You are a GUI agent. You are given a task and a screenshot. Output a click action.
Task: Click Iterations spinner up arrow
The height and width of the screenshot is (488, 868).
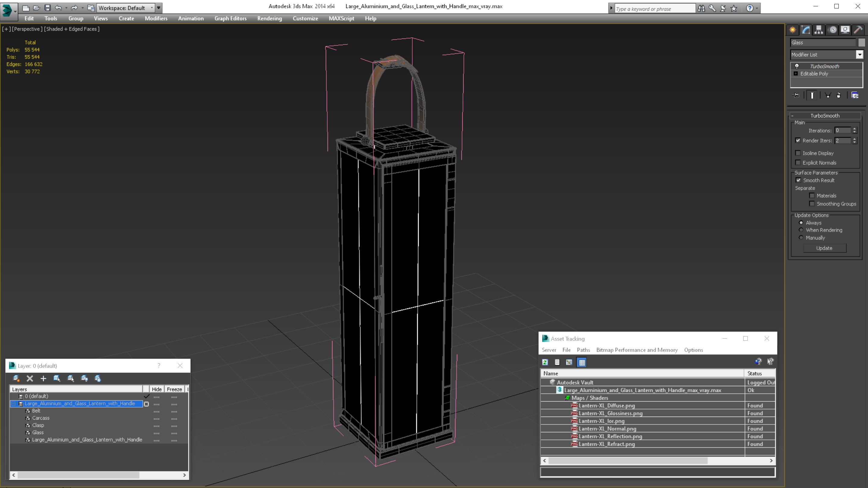click(854, 129)
